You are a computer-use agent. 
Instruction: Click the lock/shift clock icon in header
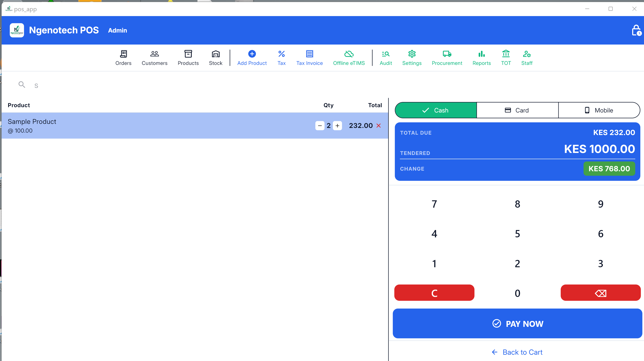pos(636,30)
